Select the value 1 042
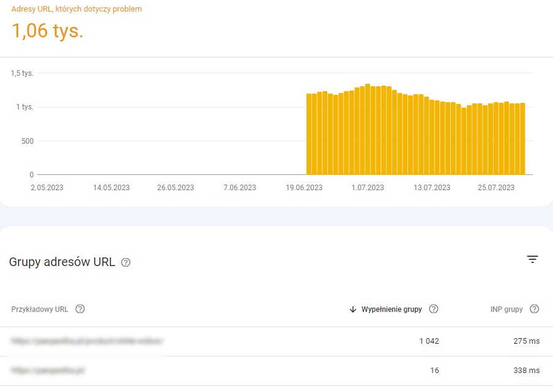The height and width of the screenshot is (392, 553). click(429, 341)
